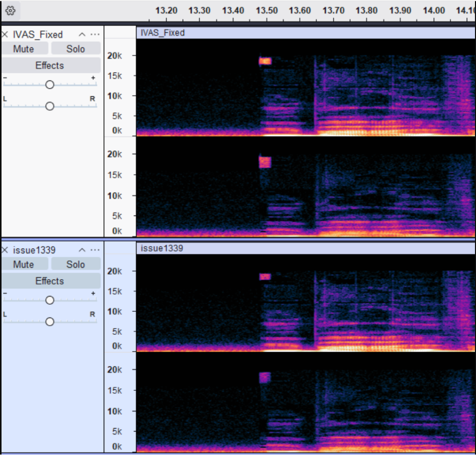The image size is (476, 455).
Task: Open Effects for the issue1339 track
Action: (50, 281)
